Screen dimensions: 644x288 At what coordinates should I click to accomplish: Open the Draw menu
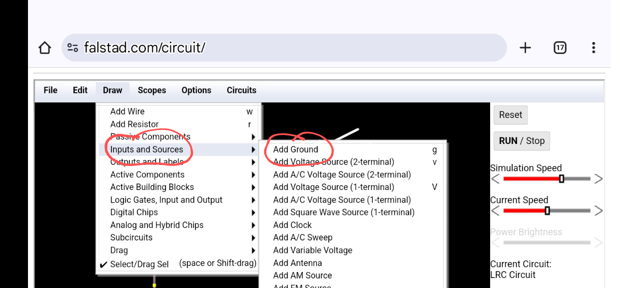click(x=112, y=90)
